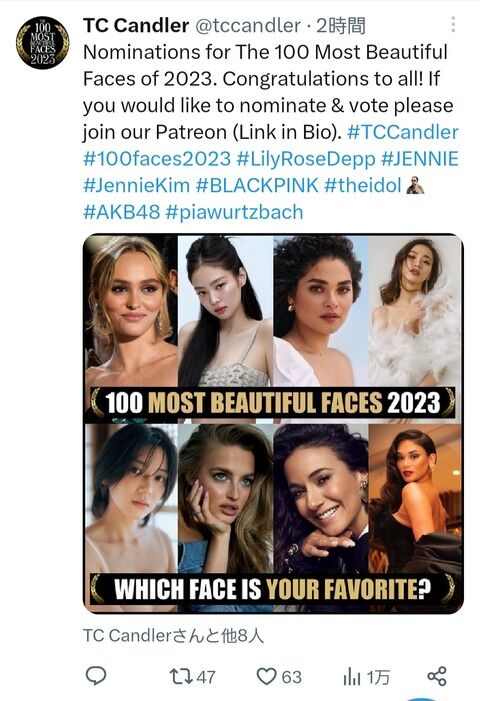Go to the #piawurtzbach hashtag

tap(234, 212)
